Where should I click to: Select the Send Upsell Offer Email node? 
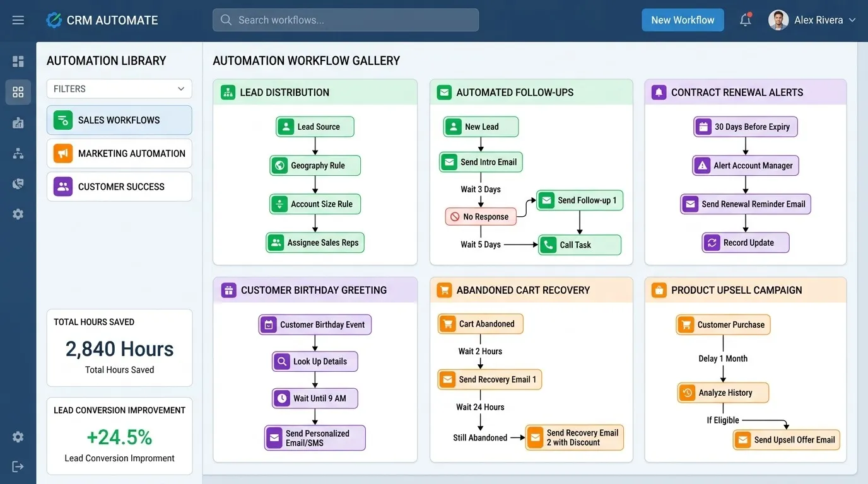[x=786, y=440]
